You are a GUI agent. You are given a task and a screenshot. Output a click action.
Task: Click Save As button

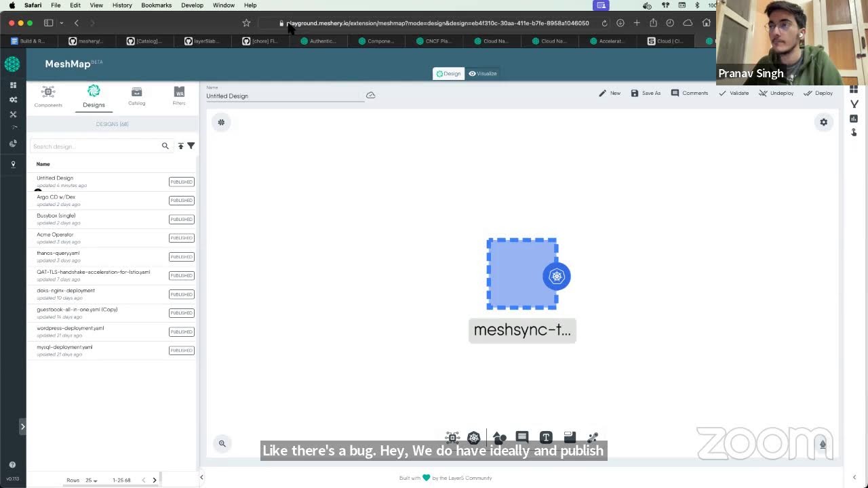click(x=646, y=93)
